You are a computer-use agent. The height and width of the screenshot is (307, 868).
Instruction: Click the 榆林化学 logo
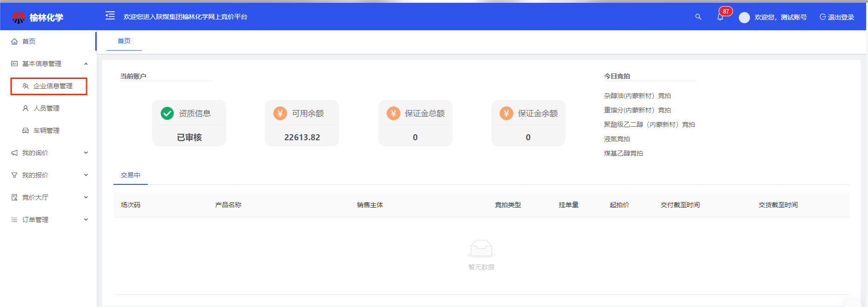click(x=38, y=18)
